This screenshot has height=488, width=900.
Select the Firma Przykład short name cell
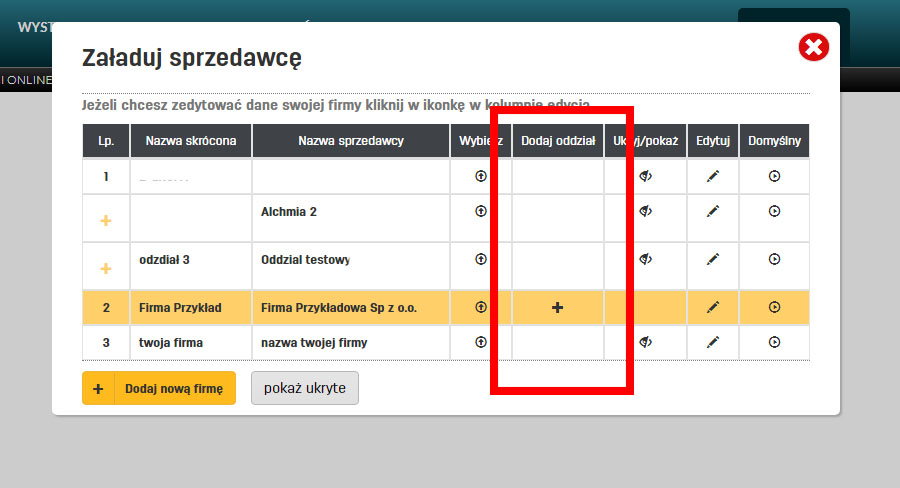pyautogui.click(x=191, y=308)
